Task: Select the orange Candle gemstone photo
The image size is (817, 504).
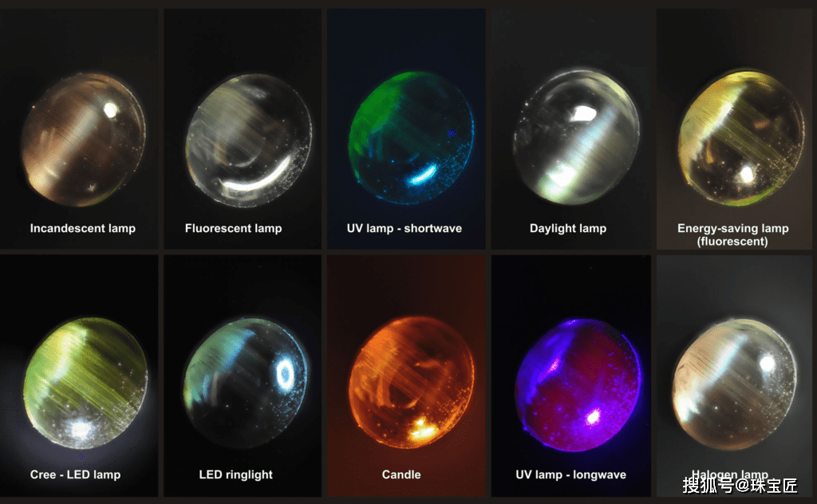Action: (411, 382)
